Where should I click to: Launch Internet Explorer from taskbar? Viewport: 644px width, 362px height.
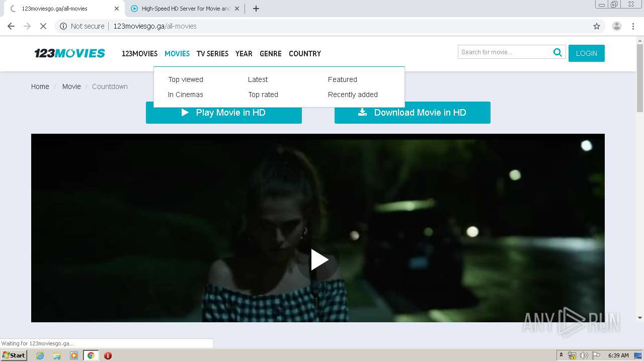(40, 355)
